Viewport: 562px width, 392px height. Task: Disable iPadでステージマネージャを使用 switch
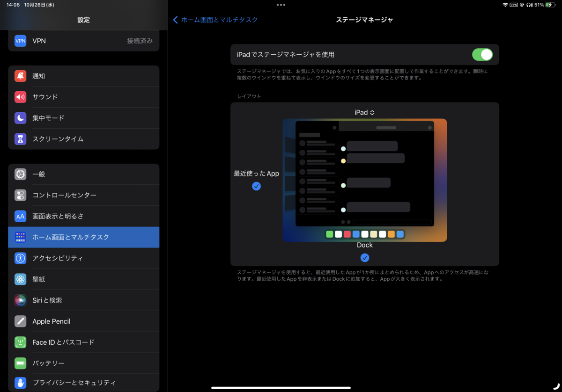[482, 55]
